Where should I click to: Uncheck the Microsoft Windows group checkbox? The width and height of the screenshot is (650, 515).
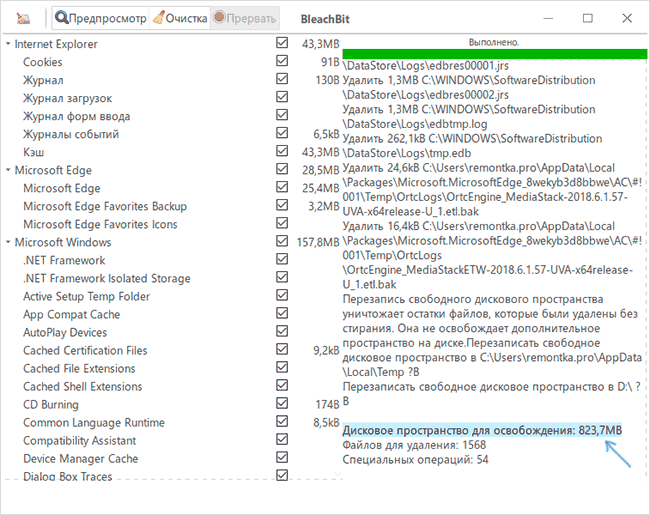coord(282,241)
